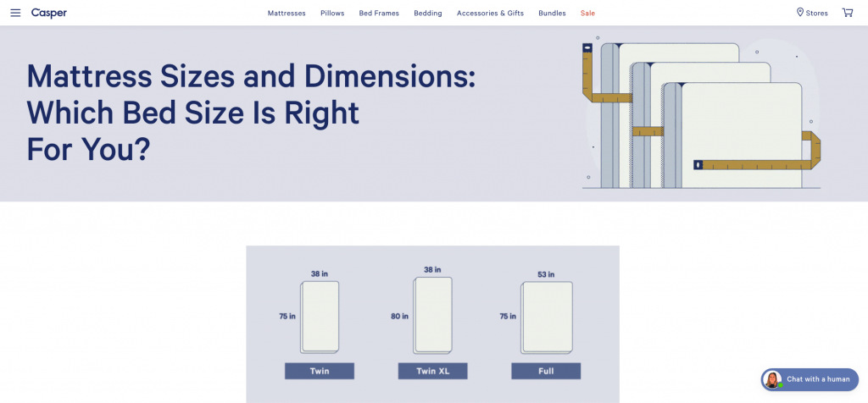
Task: Click the Stores location pin icon
Action: pos(800,12)
